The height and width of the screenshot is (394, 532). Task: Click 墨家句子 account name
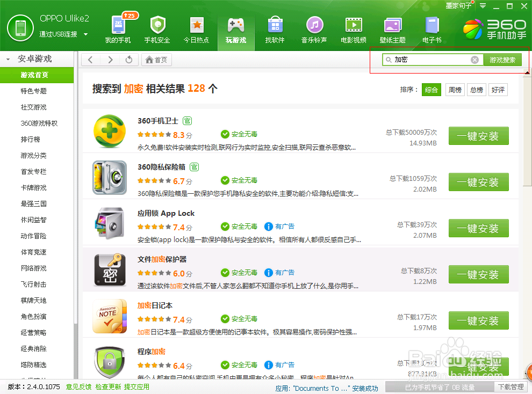pyautogui.click(x=458, y=6)
